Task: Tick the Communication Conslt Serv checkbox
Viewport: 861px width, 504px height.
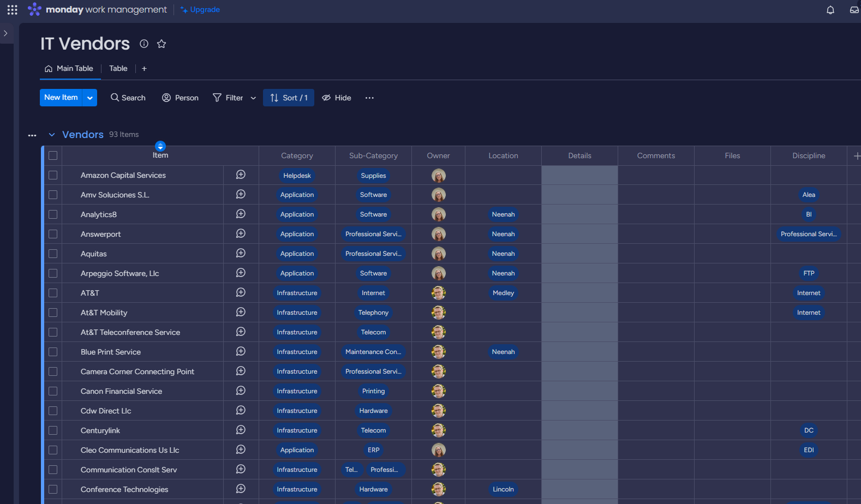Action: coord(53,470)
